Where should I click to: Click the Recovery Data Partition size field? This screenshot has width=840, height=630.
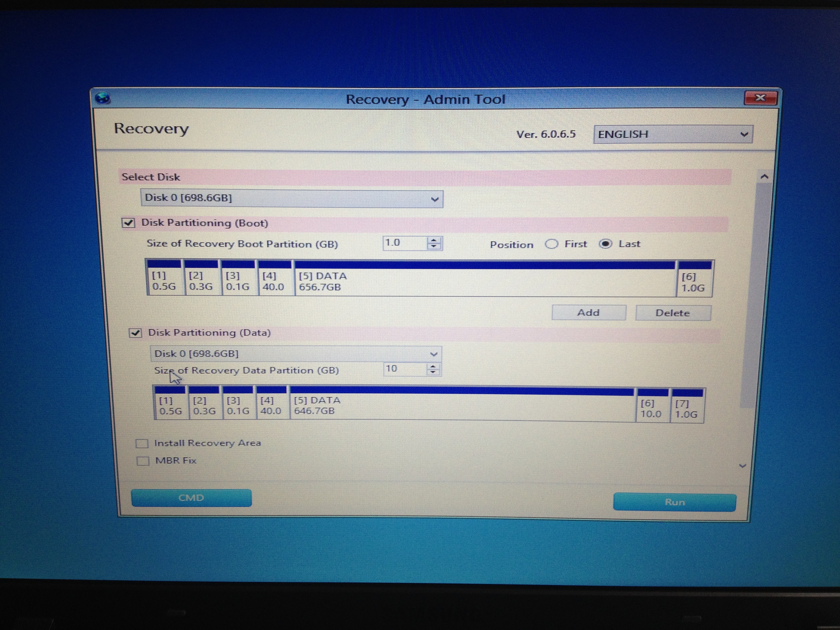point(405,369)
